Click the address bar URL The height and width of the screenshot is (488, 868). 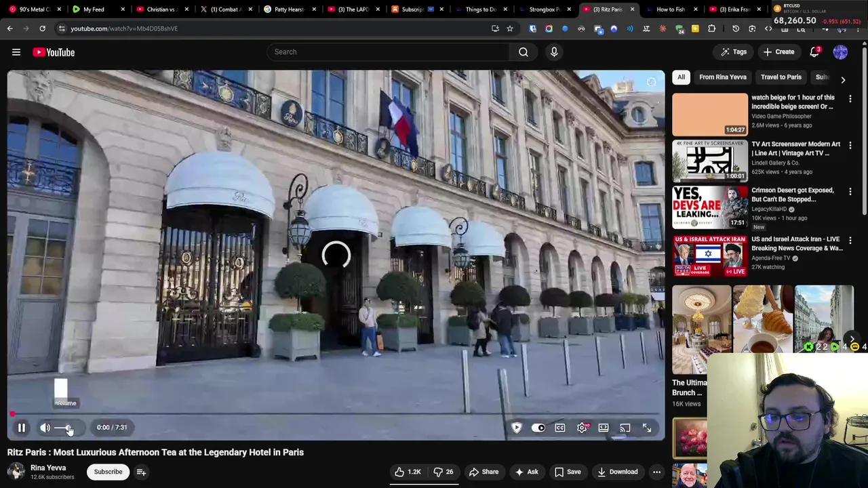[124, 28]
